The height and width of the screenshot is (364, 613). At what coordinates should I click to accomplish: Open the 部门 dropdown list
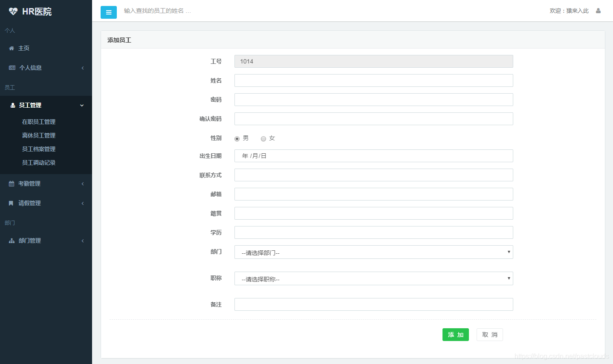point(373,252)
